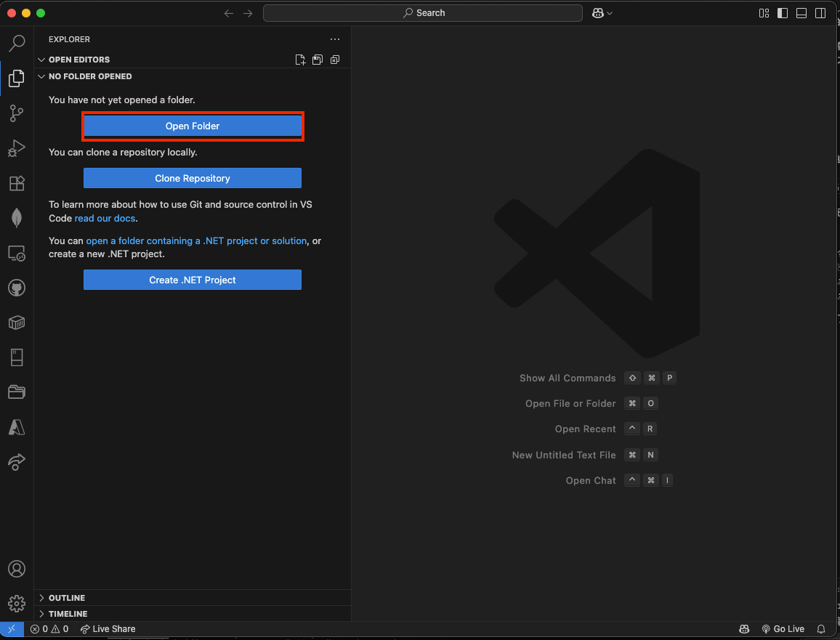Click the Save All icon in Open Editors
The image size is (840, 640).
(318, 60)
